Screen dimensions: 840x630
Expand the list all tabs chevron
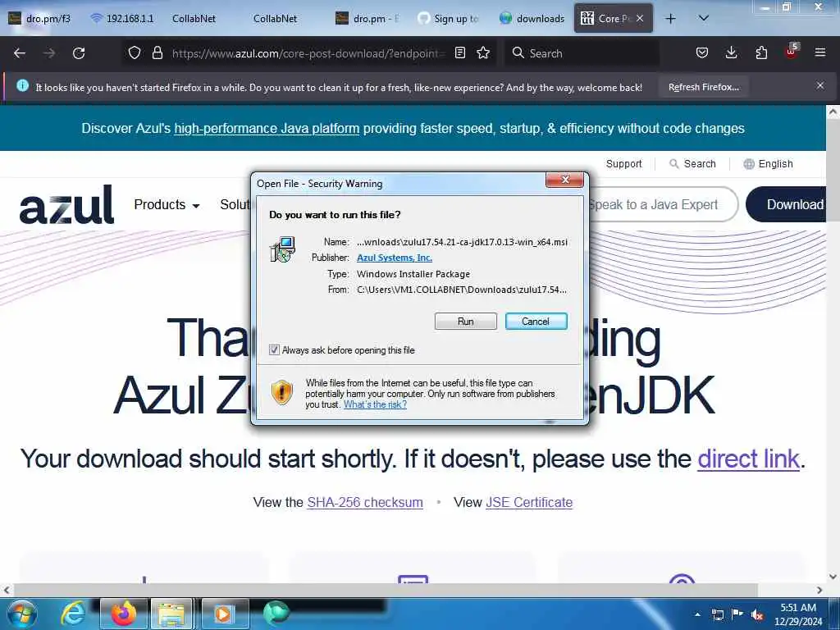tap(704, 19)
